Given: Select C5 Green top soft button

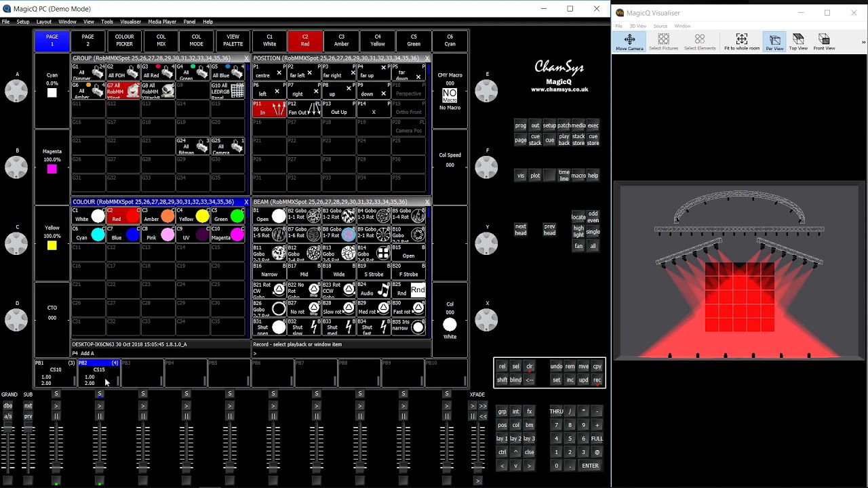Looking at the screenshot, I should point(414,41).
